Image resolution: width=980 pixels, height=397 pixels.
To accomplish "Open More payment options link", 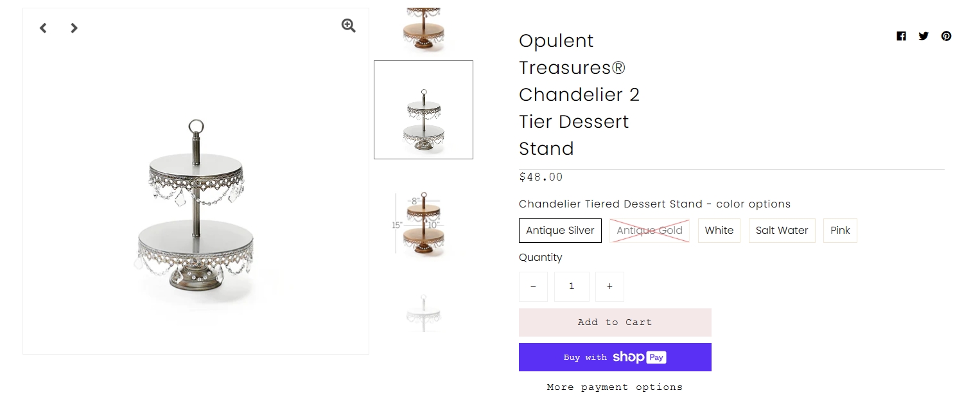I will tap(615, 387).
